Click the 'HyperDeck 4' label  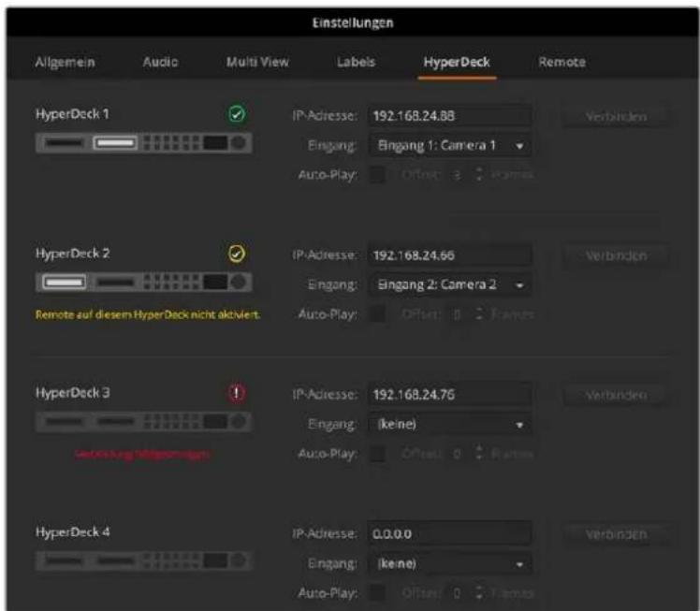pyautogui.click(x=72, y=532)
